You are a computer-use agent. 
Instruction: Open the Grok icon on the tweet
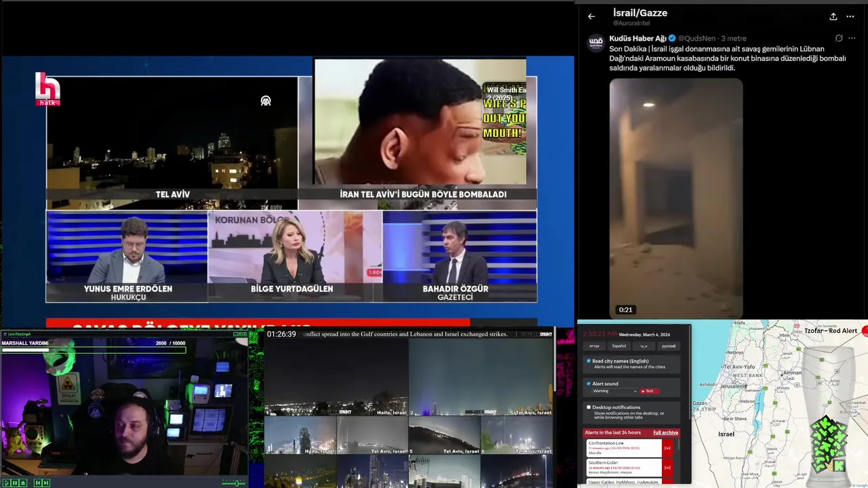coord(839,39)
